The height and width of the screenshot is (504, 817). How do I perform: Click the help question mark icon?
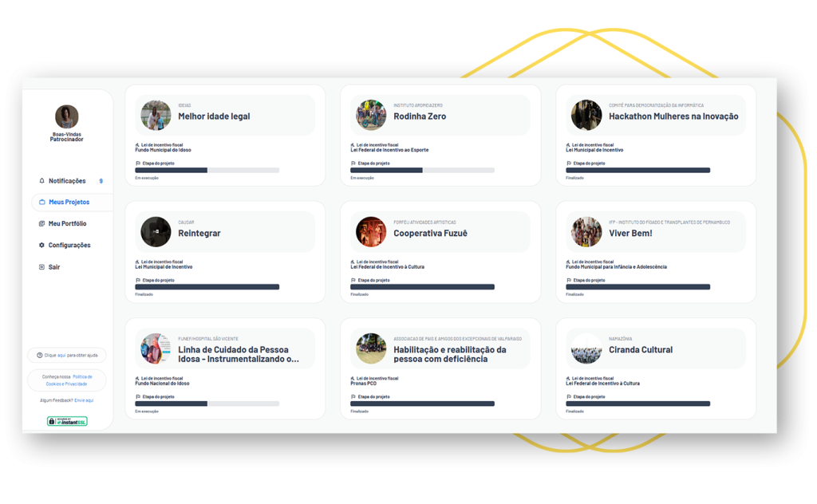coord(40,355)
